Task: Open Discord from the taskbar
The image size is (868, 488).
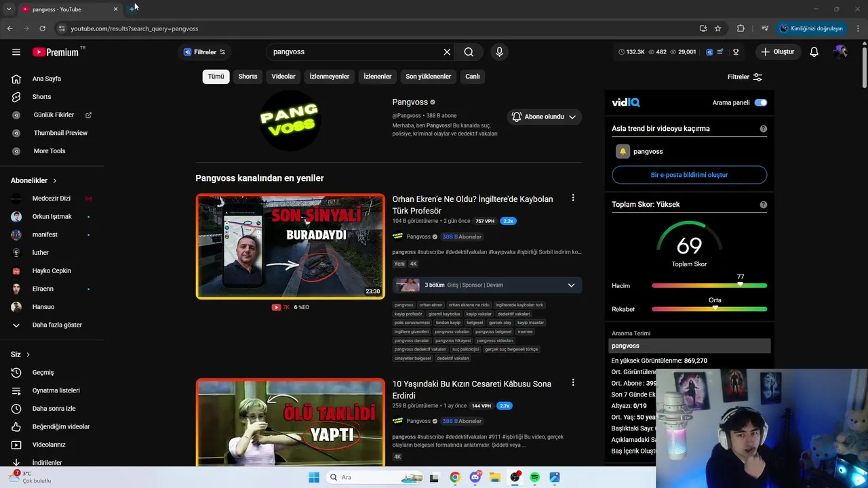Action: tap(475, 477)
